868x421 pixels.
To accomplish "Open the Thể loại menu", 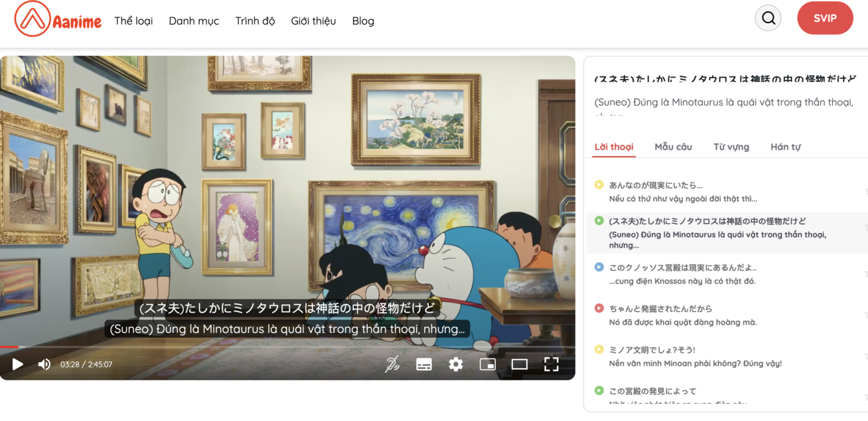I will [x=133, y=21].
